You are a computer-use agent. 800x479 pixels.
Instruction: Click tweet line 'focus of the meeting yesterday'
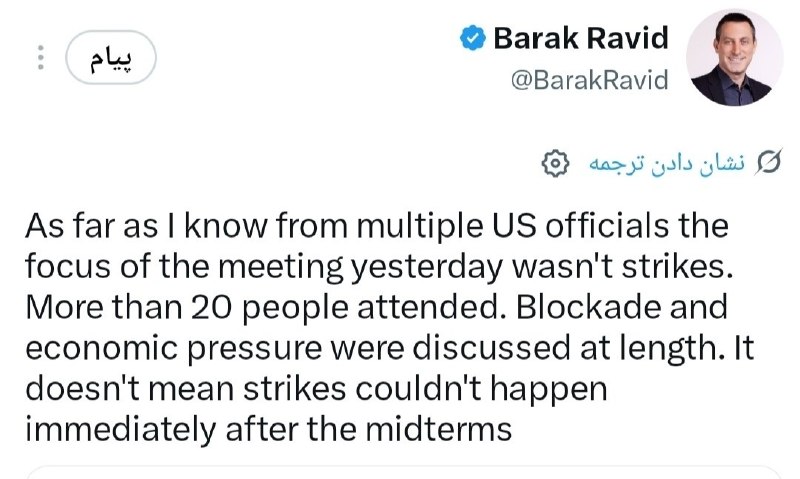coord(379,267)
